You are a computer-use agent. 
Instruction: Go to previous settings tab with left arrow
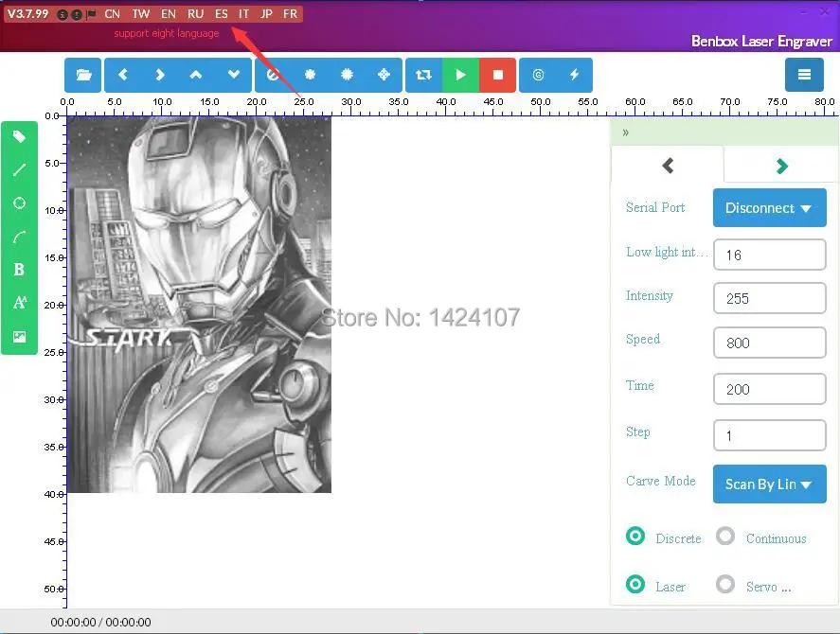(x=668, y=166)
